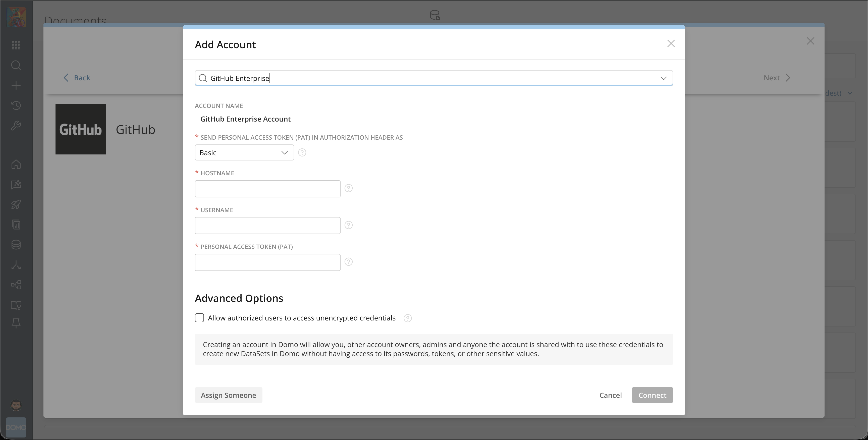Open the workflow tree icon in sidebar

16,285
